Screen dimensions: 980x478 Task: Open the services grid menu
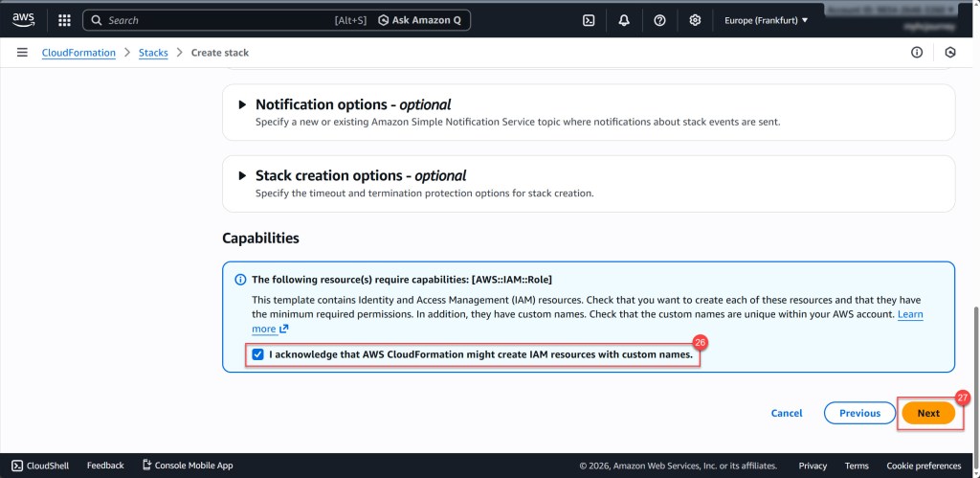(64, 20)
